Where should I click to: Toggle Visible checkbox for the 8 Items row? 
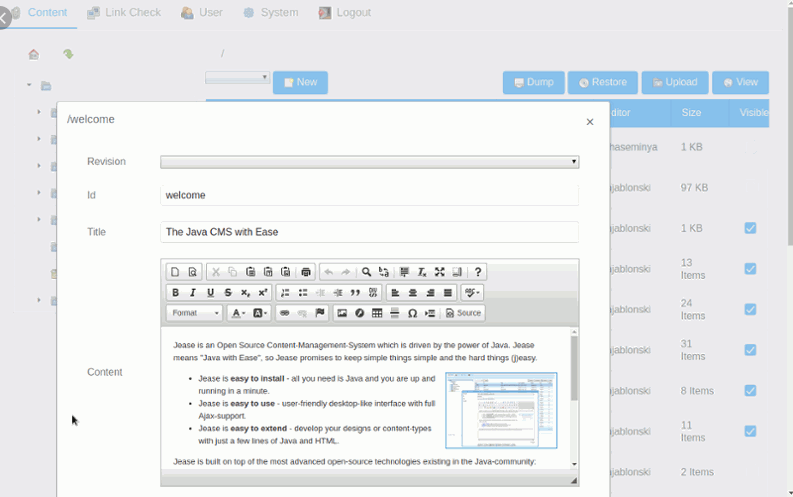pyautogui.click(x=750, y=391)
